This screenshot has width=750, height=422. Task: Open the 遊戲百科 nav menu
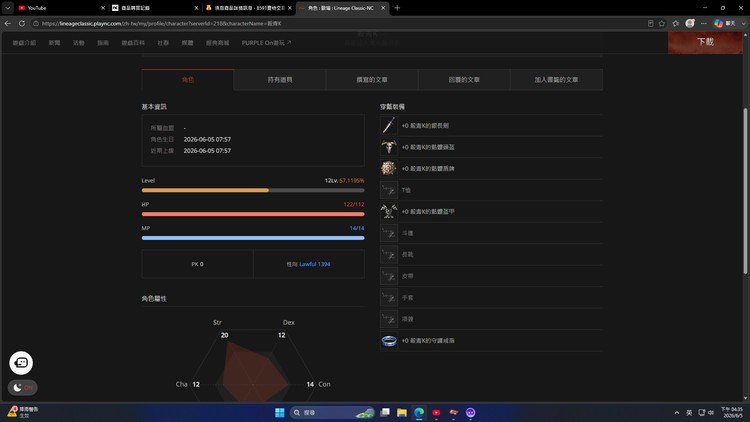(133, 43)
